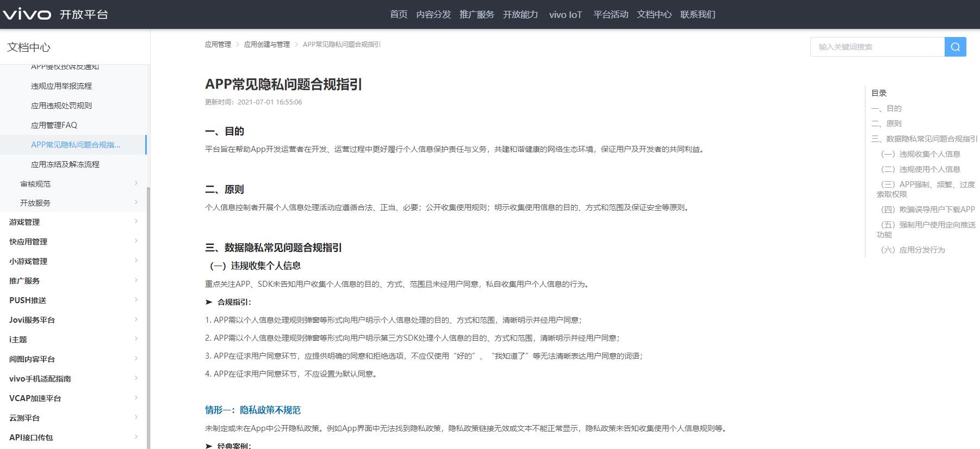Open 内容分发 in the top navigation
The height and width of the screenshot is (449, 980).
click(x=433, y=15)
